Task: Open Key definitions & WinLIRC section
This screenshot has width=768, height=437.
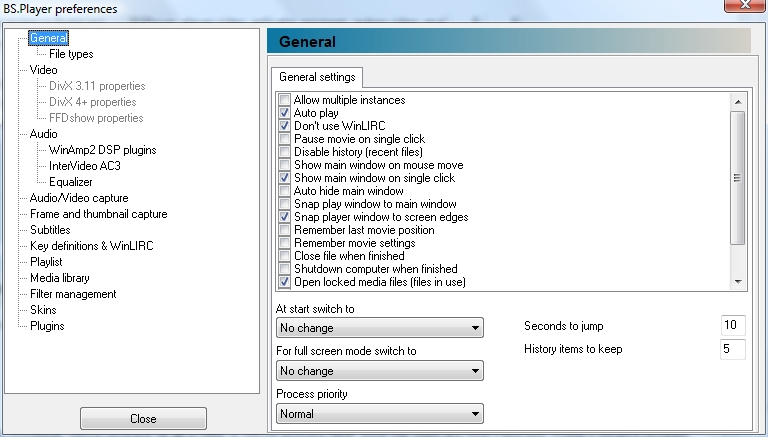Action: coord(92,246)
